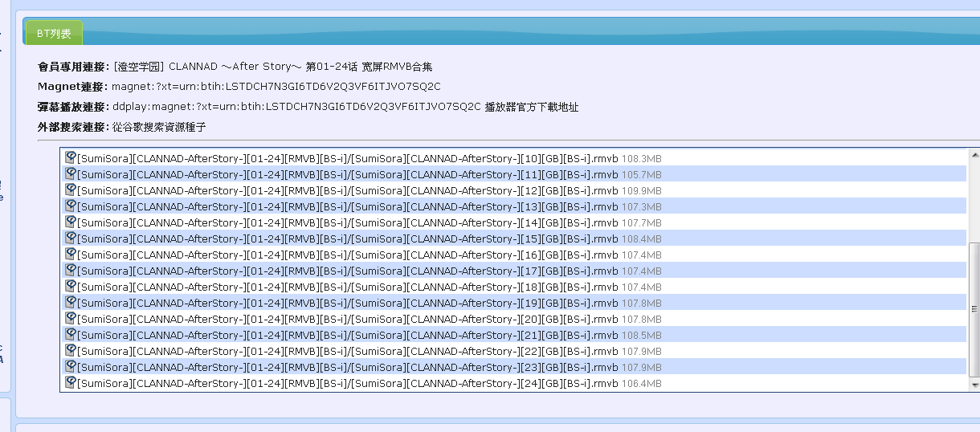Select file name of episode [15][GB][BS-i].rmvb
This screenshot has width=980, height=432.
click(x=348, y=238)
